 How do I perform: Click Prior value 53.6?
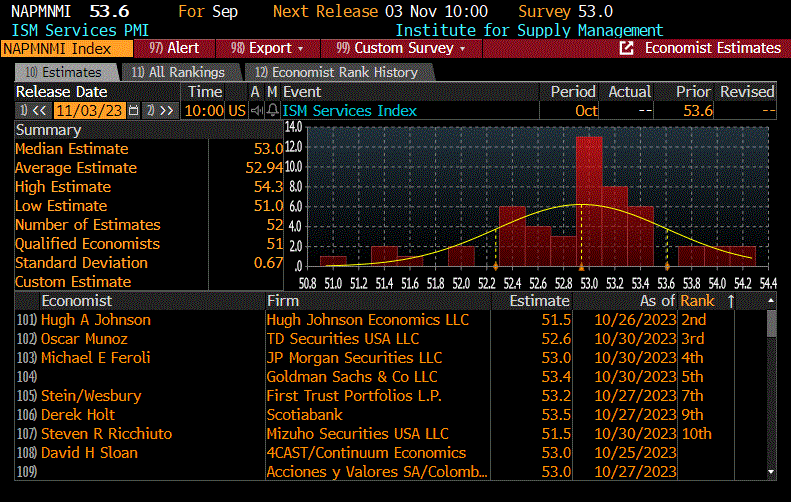point(698,110)
